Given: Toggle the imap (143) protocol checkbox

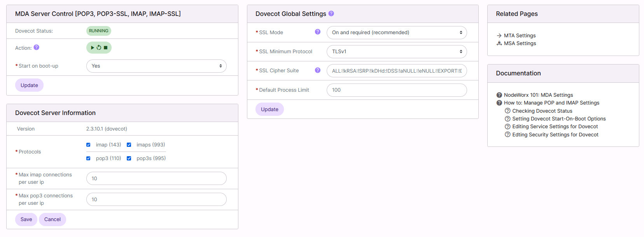Looking at the screenshot, I should tap(88, 145).
